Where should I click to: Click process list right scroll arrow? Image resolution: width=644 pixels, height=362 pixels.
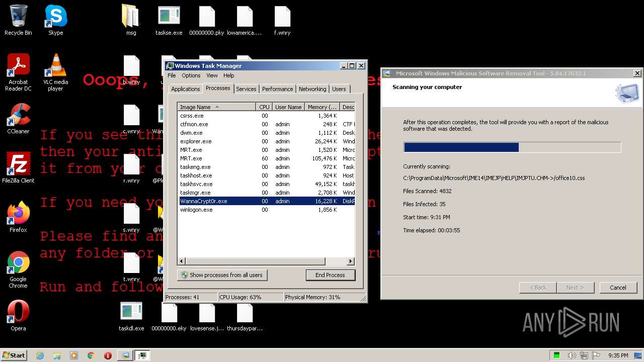pos(351,261)
